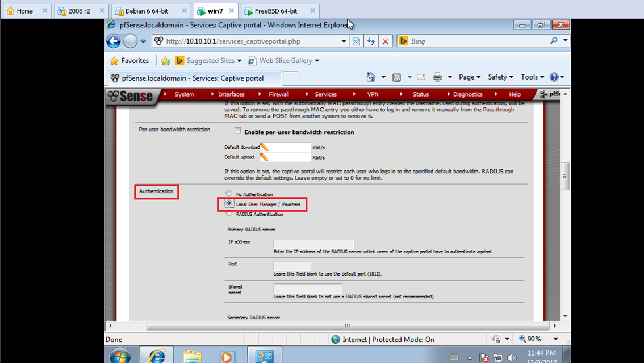The image size is (644, 363).
Task: Open the IE Help question mark icon
Action: tap(554, 77)
